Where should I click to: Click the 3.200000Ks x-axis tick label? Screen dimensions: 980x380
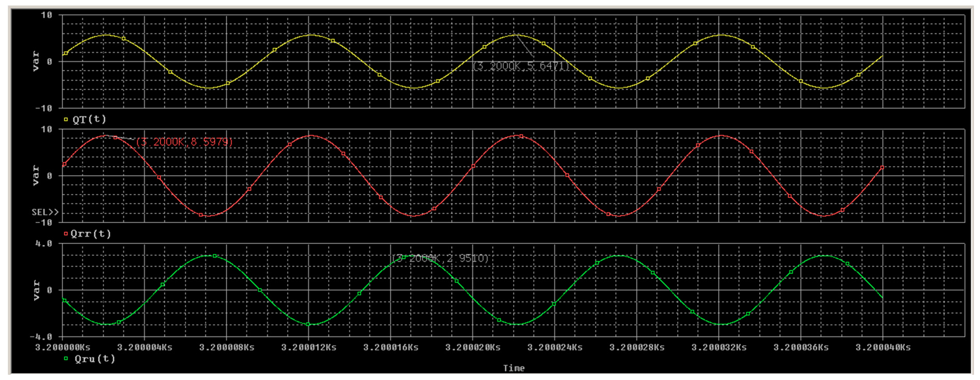(62, 347)
